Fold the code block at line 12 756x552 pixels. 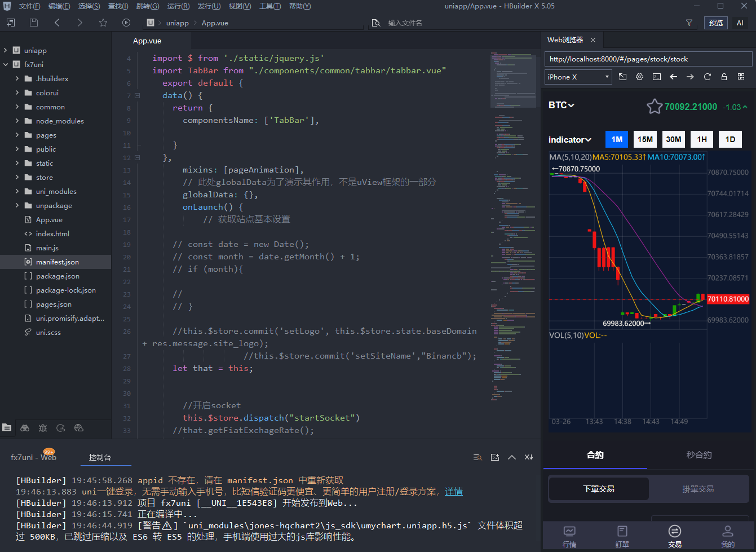[137, 158]
